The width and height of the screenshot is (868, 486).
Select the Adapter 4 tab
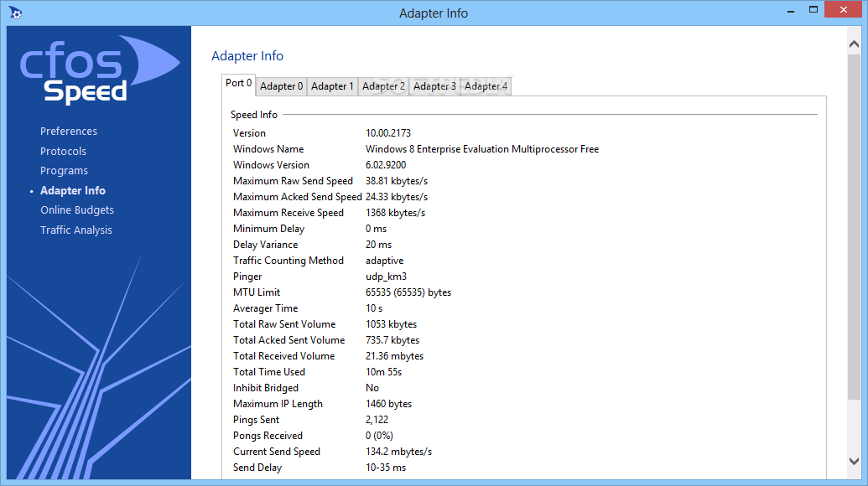click(485, 86)
